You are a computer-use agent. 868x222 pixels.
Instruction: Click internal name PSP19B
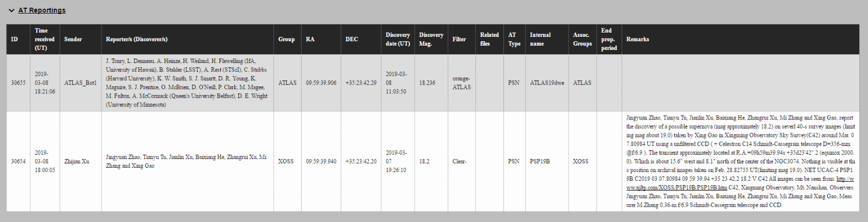540,161
